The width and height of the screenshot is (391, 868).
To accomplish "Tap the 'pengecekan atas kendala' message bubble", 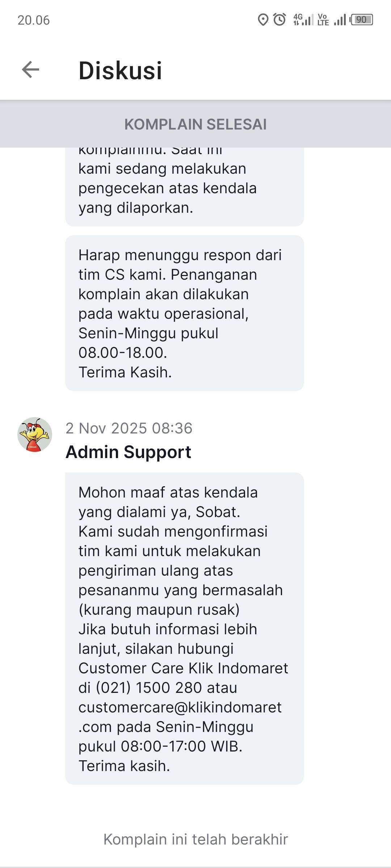I will 185,186.
